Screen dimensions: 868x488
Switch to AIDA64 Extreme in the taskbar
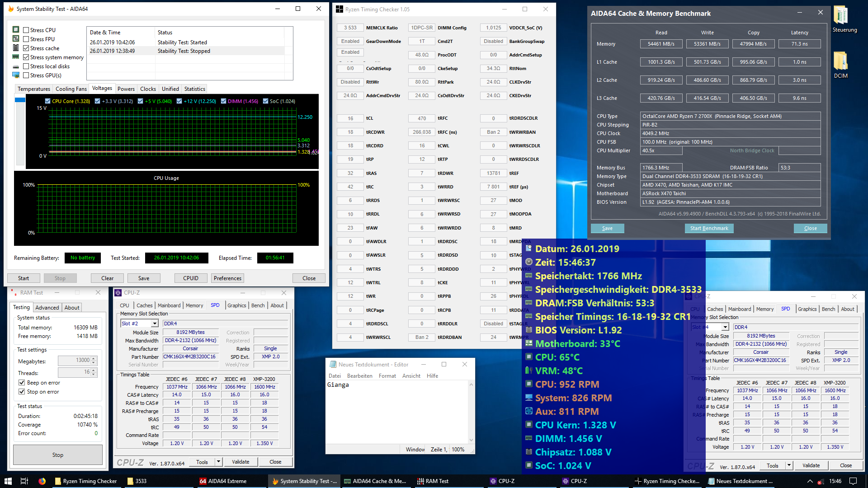[223, 481]
